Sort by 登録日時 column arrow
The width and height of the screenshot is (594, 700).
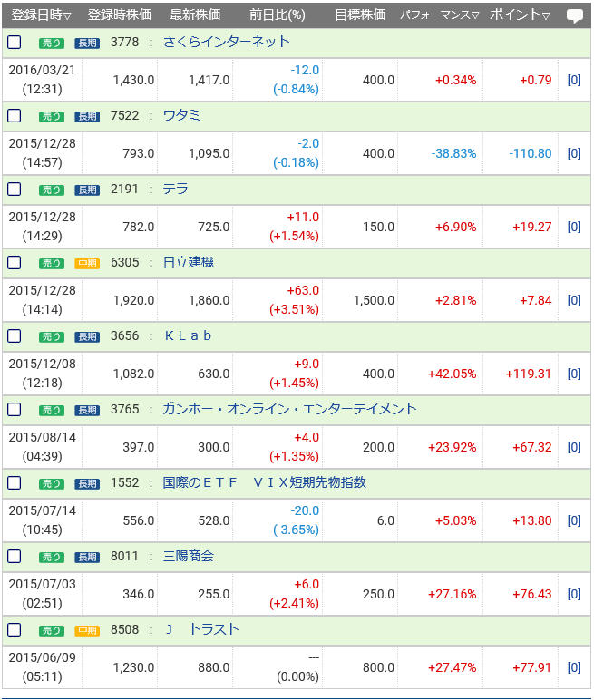tap(68, 16)
